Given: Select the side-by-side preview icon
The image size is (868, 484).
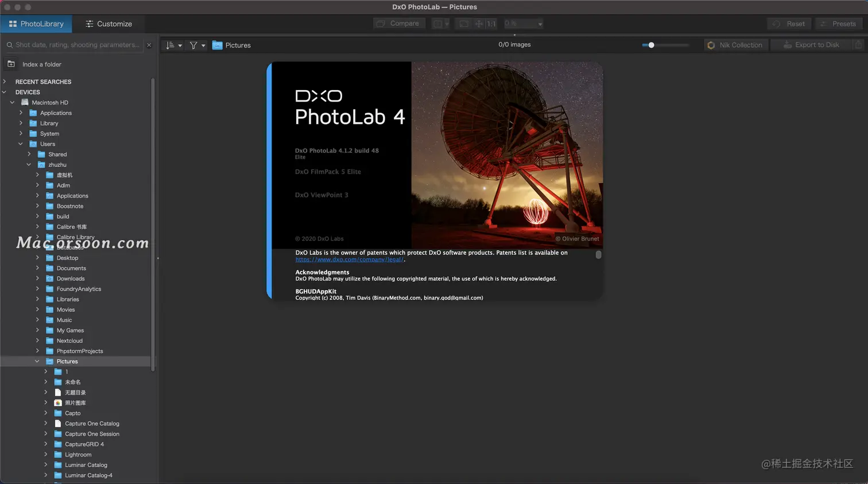Looking at the screenshot, I should [438, 24].
